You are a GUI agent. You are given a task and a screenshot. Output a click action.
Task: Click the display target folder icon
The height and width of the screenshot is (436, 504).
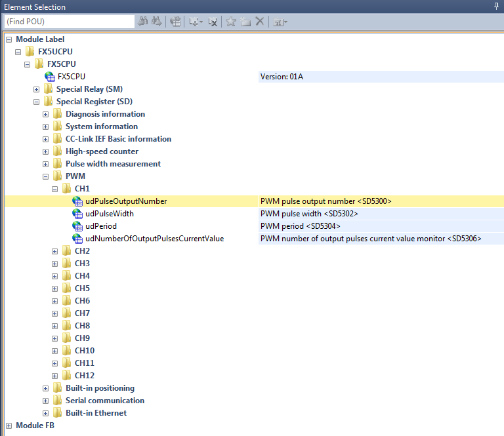point(278,22)
